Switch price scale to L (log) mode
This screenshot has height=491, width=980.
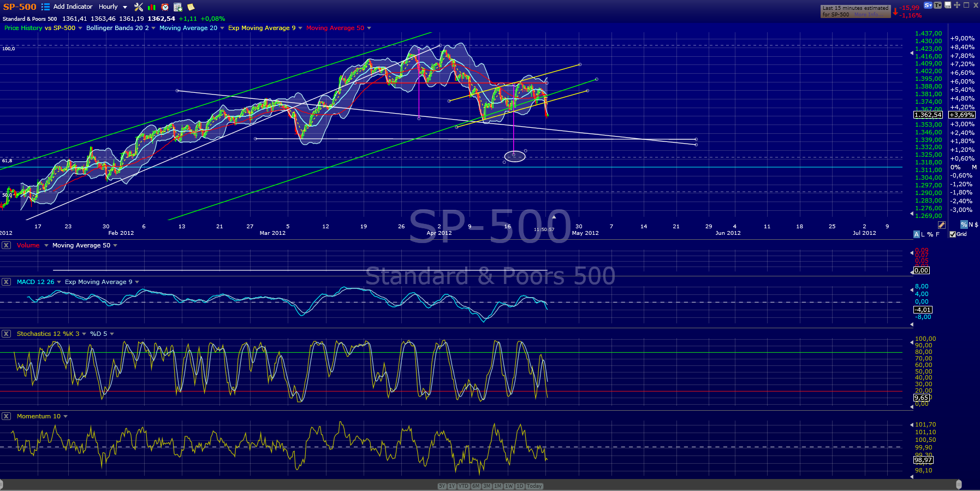923,234
